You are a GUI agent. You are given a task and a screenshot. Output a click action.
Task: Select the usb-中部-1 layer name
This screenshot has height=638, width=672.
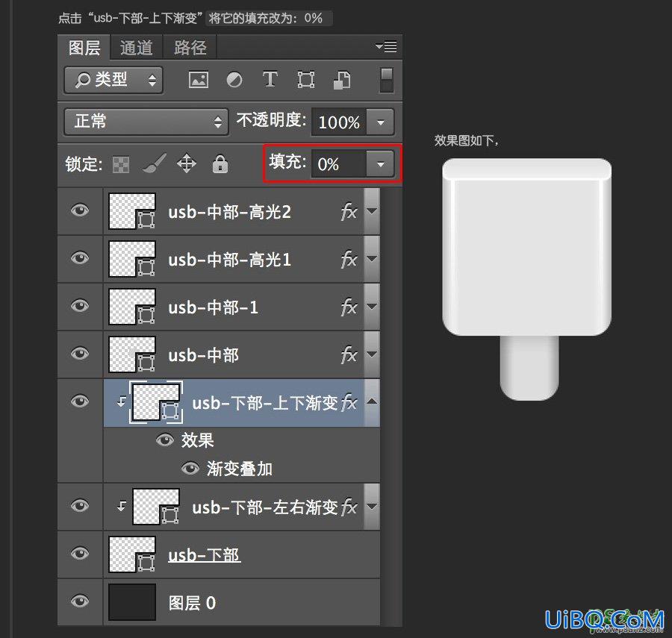(x=213, y=307)
